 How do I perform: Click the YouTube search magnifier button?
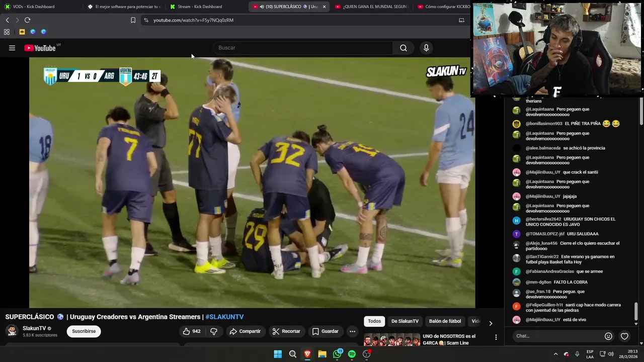pyautogui.click(x=404, y=48)
